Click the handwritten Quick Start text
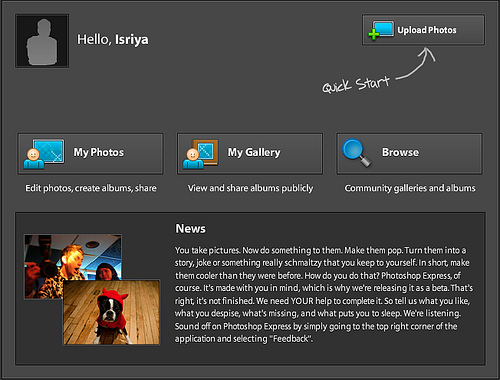The image size is (500, 380). (x=355, y=84)
